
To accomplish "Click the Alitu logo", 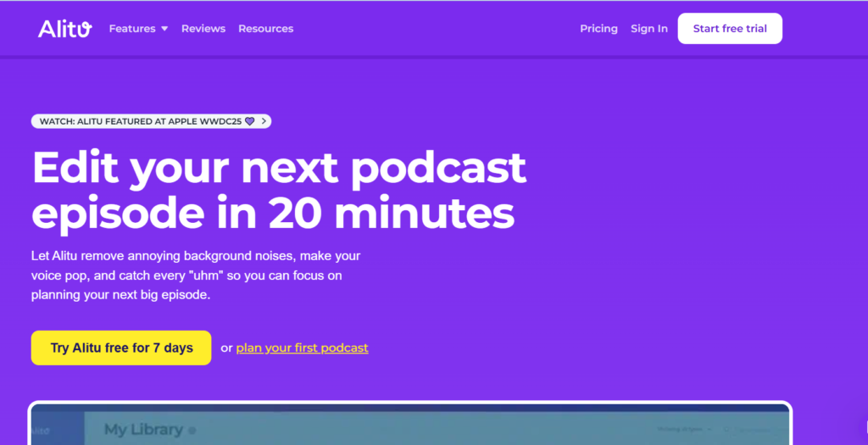I will [x=64, y=28].
